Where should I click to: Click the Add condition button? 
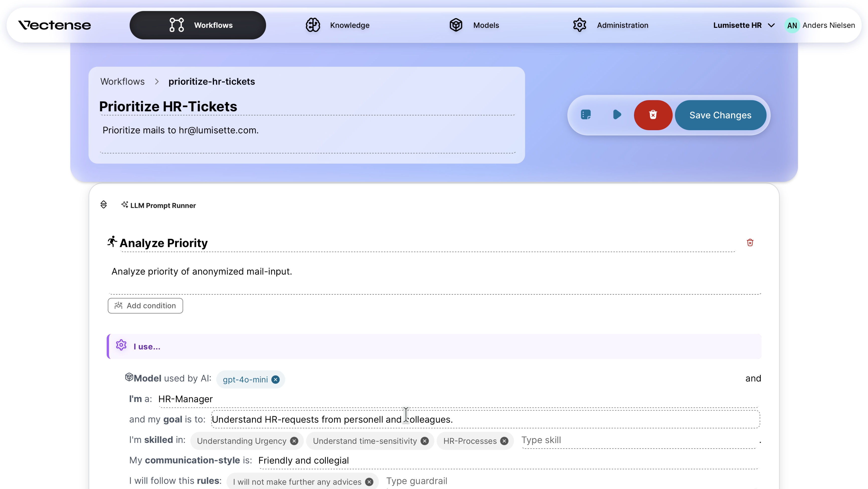pyautogui.click(x=145, y=305)
